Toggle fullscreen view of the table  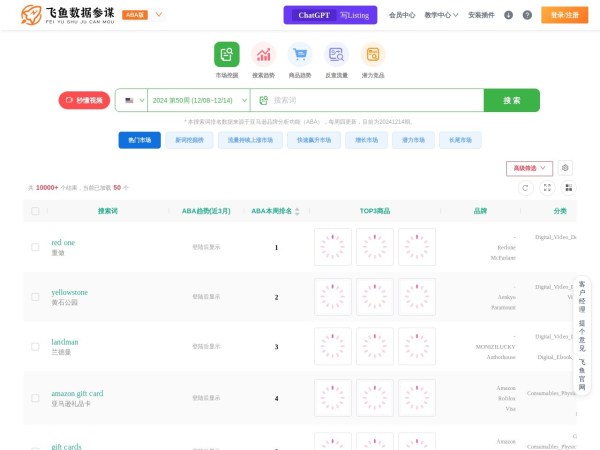(547, 187)
